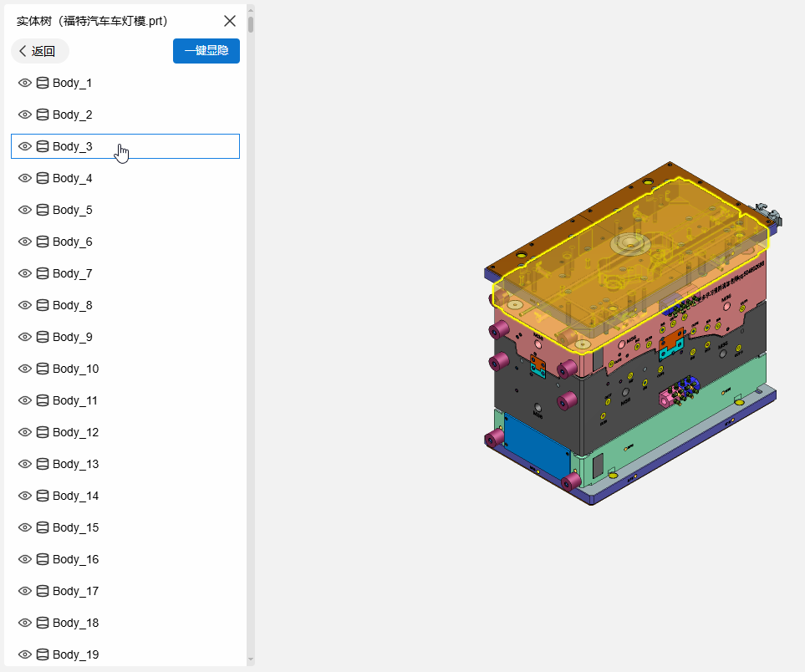The image size is (805, 672).
Task: Select Body_4 in the tree
Action: pos(73,178)
